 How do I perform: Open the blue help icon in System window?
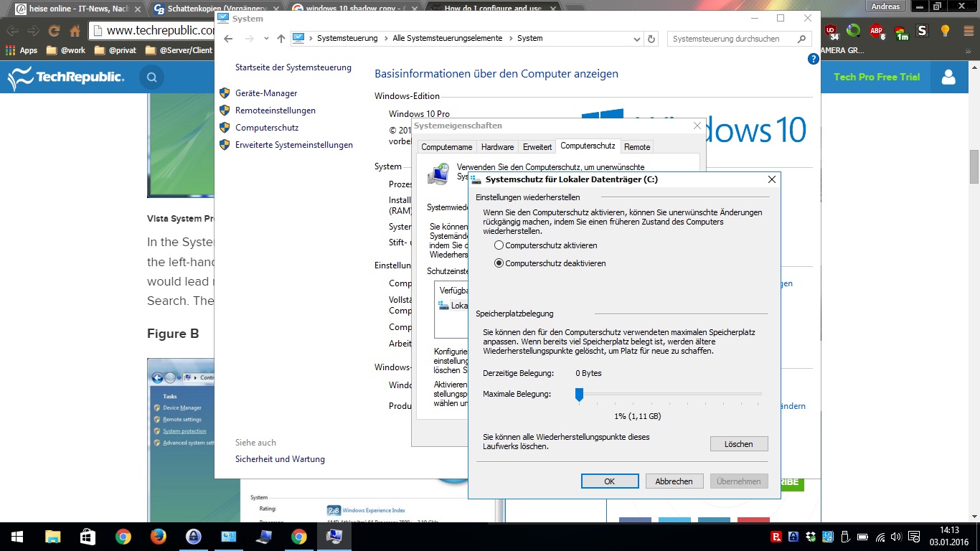(813, 59)
